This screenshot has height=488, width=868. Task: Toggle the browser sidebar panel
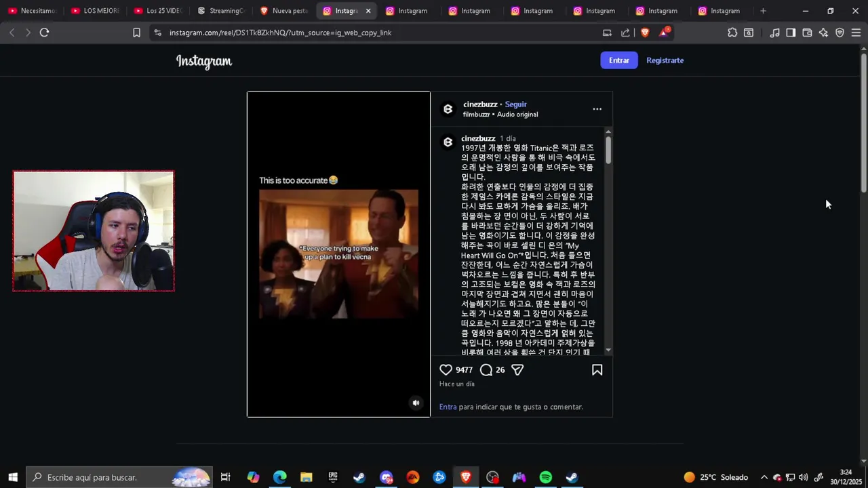pos(791,33)
